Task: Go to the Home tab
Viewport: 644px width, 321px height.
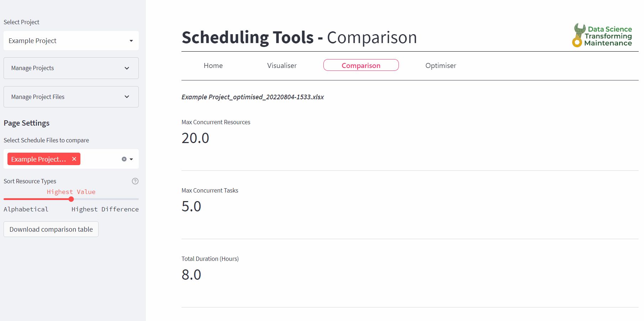Action: pos(213,65)
